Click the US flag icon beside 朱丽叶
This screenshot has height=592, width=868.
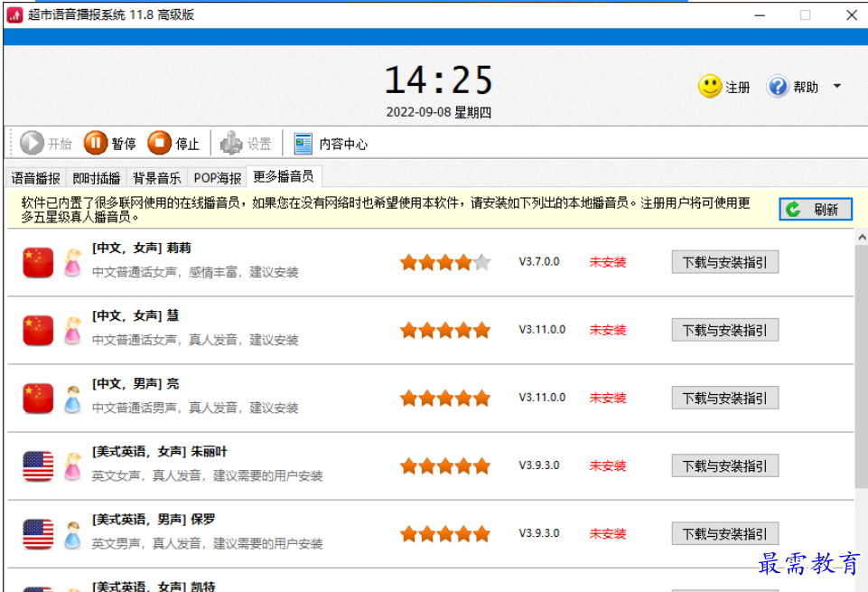pyautogui.click(x=38, y=466)
